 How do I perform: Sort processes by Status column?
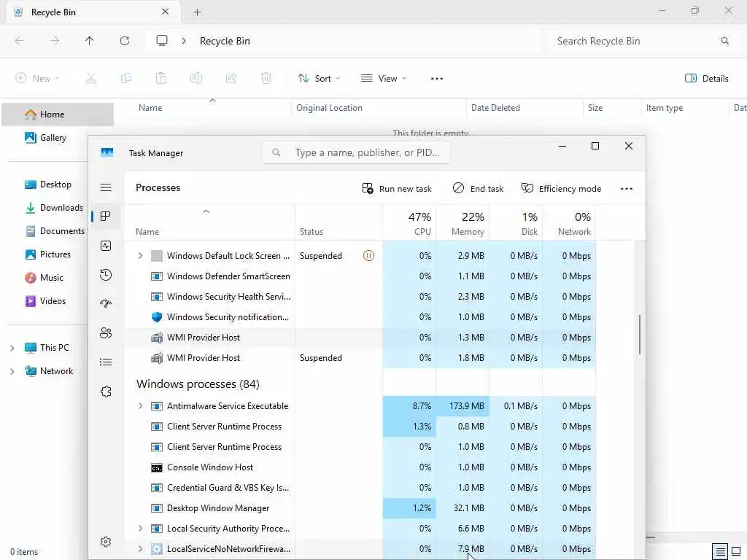pyautogui.click(x=338, y=223)
